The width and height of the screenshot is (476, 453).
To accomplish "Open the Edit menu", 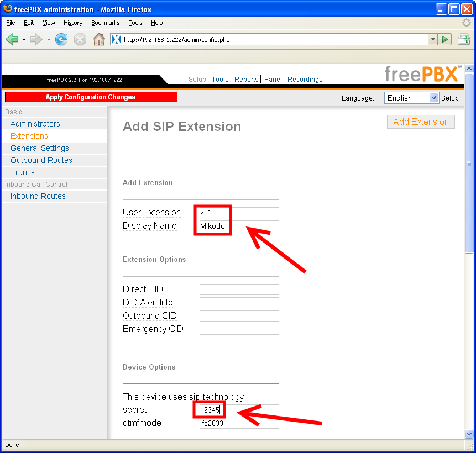I will pos(29,23).
